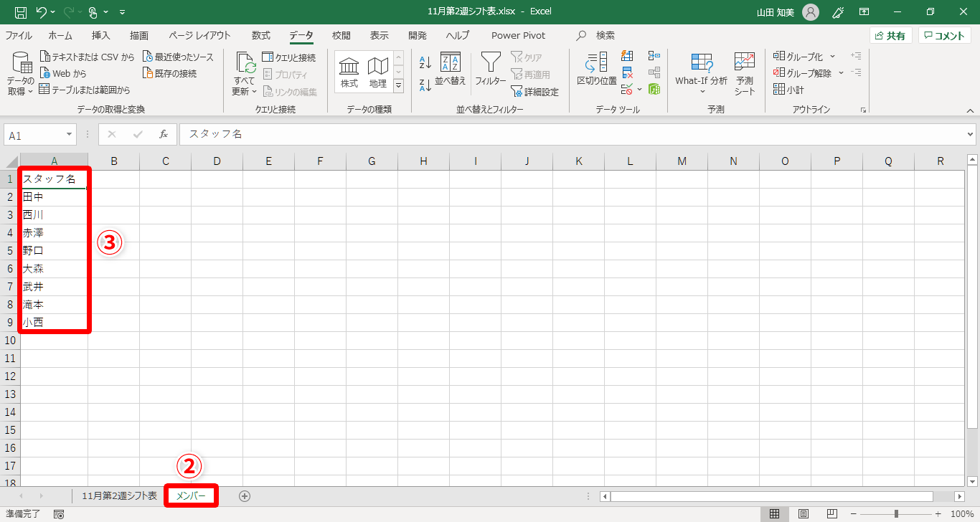The height and width of the screenshot is (522, 980).
Task: Open the Consolidate data tool
Action: point(654,56)
